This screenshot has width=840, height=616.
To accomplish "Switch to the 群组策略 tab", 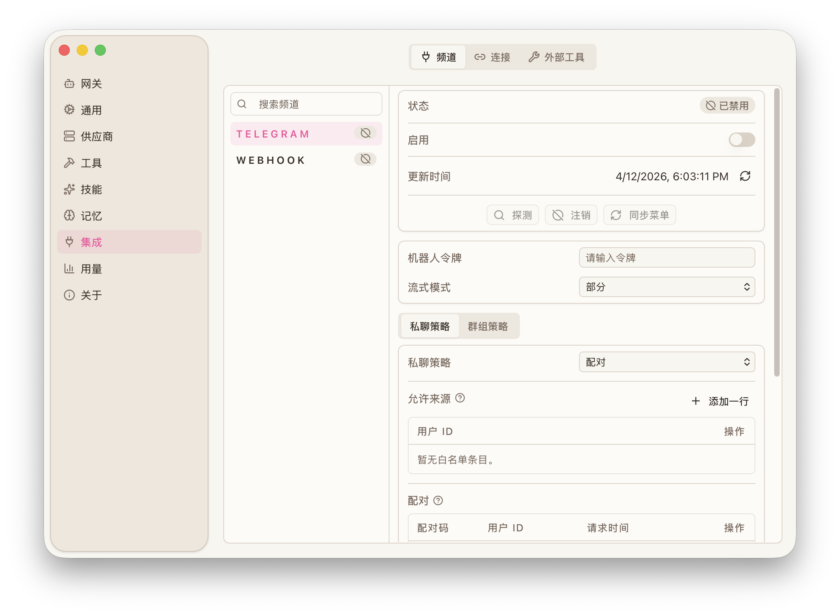I will 488,326.
